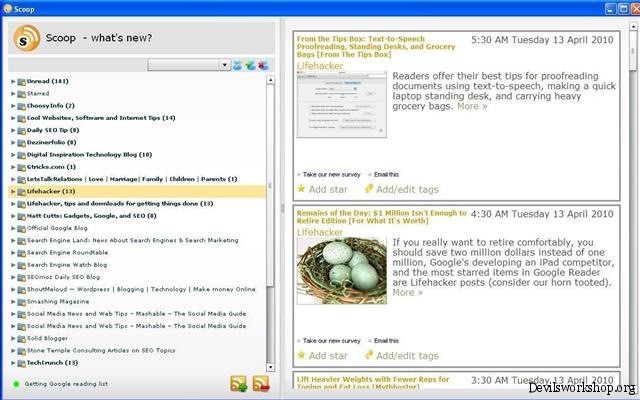Expand the ShoutMeLoud feed arrow
The width and height of the screenshot is (640, 400).
tap(13, 289)
